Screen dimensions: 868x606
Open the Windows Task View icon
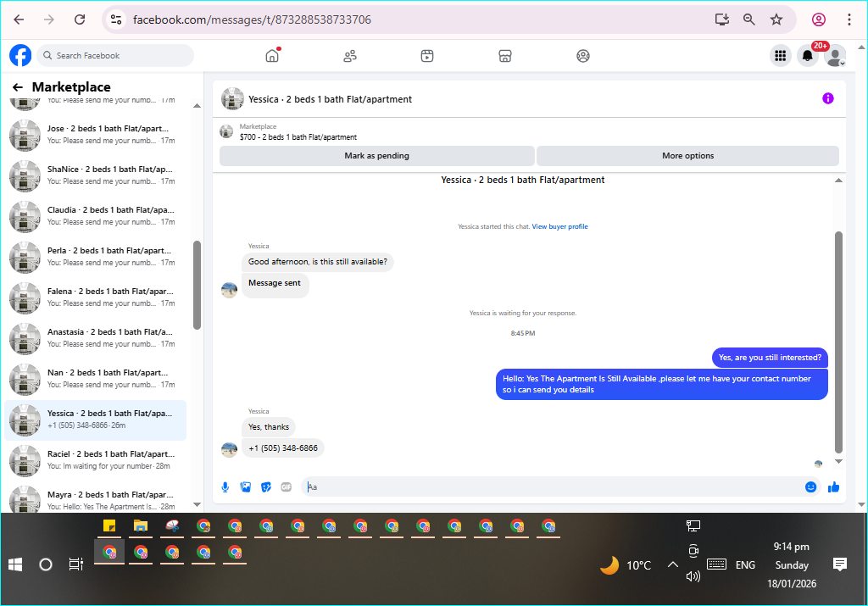[x=75, y=564]
